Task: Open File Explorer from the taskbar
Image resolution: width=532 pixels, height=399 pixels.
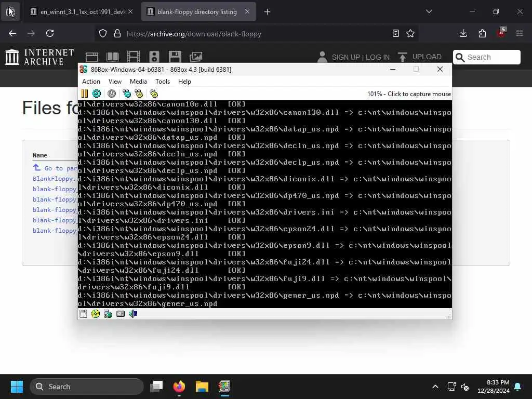Action: tap(202, 387)
